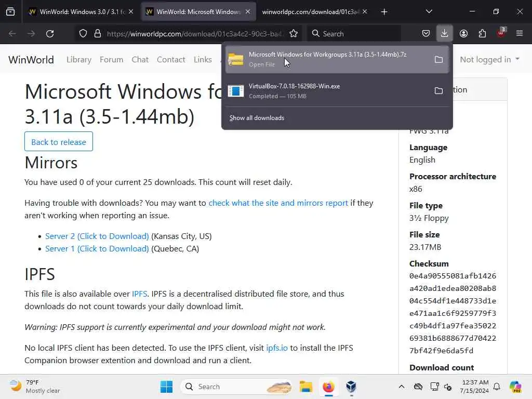The image size is (532, 399).
Task: Open Links in WinWorld navigation
Action: pos(203,60)
